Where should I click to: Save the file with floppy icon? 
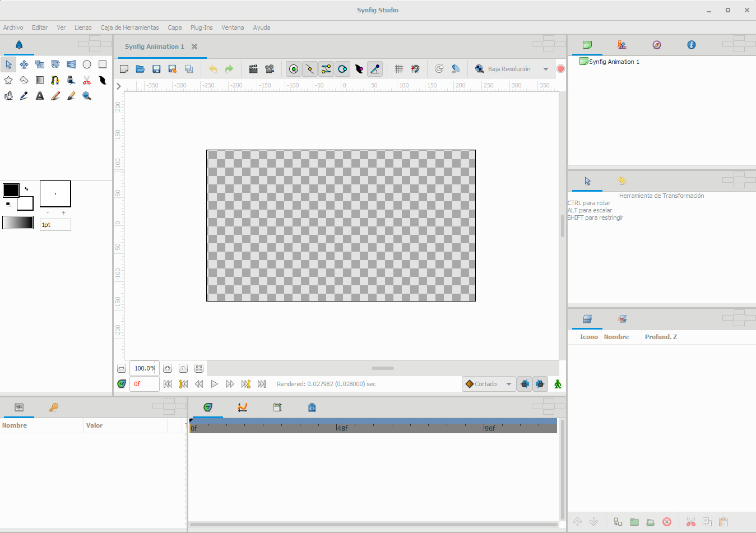(156, 69)
